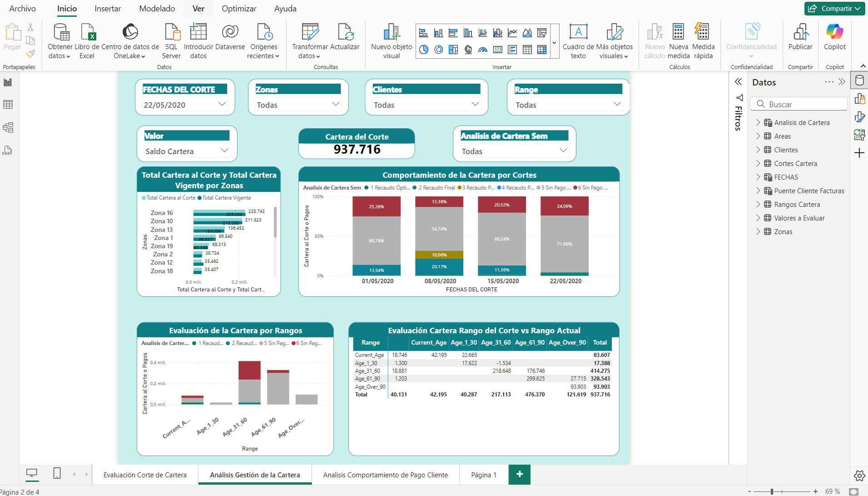Open Confidencialidad dropdown in ribbon
Image resolution: width=868 pixels, height=496 pixels.
(751, 41)
